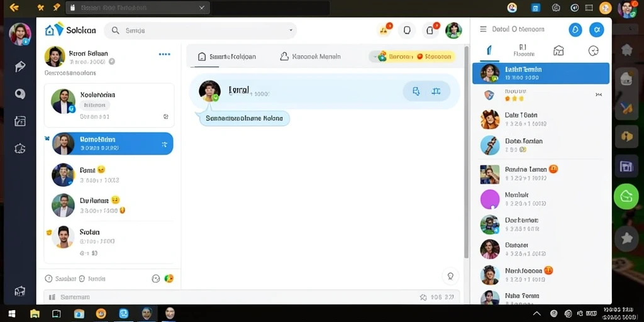Open the 'Bataer' contact row
Image resolution: width=644 pixels, height=322 pixels.
(x=540, y=249)
